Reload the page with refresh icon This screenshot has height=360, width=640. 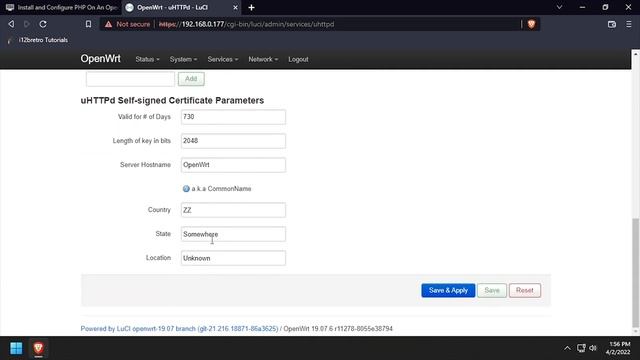click(43, 24)
